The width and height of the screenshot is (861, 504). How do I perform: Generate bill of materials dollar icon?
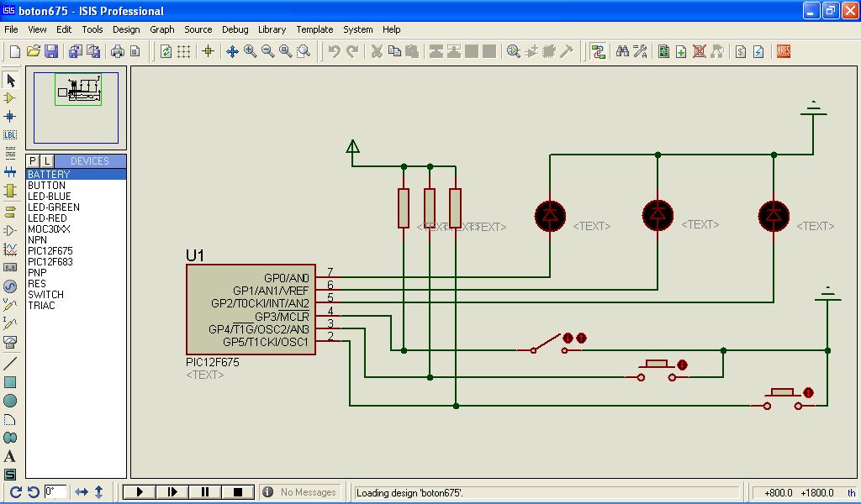(741, 51)
